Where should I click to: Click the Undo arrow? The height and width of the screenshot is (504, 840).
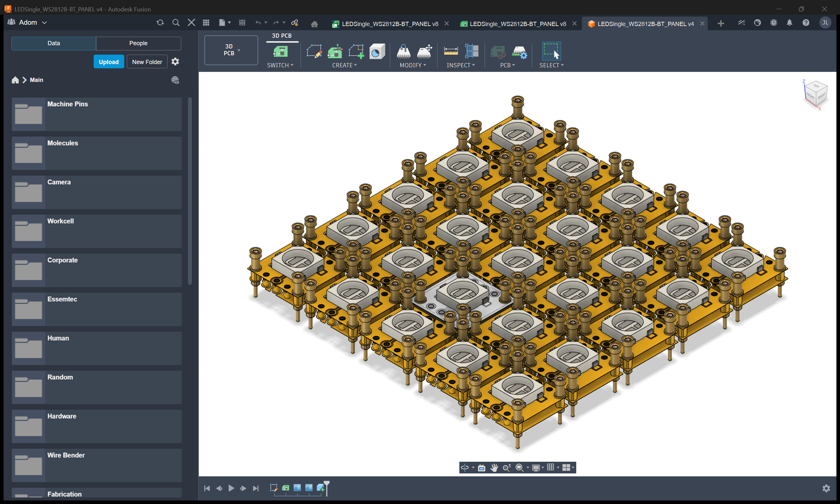point(258,22)
